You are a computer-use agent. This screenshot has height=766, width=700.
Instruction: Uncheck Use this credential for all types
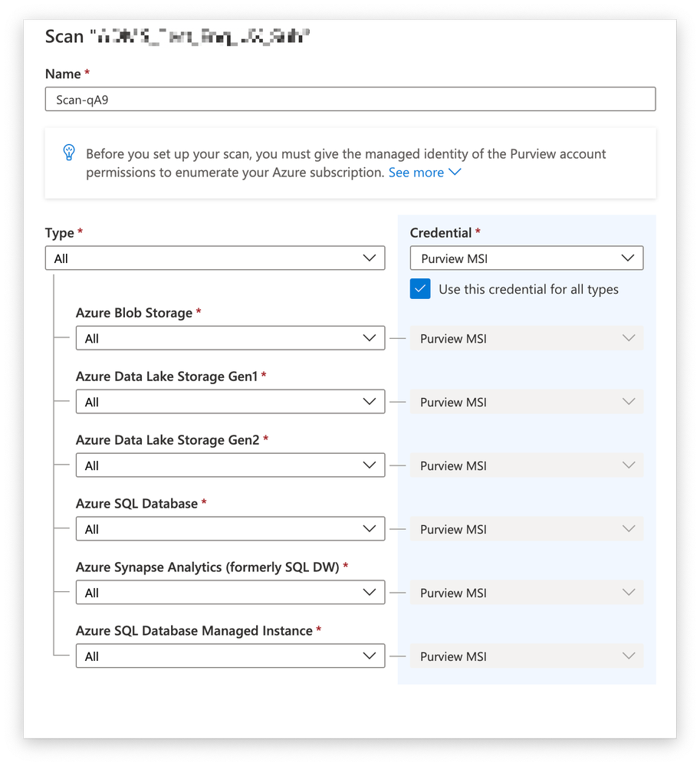tap(420, 289)
